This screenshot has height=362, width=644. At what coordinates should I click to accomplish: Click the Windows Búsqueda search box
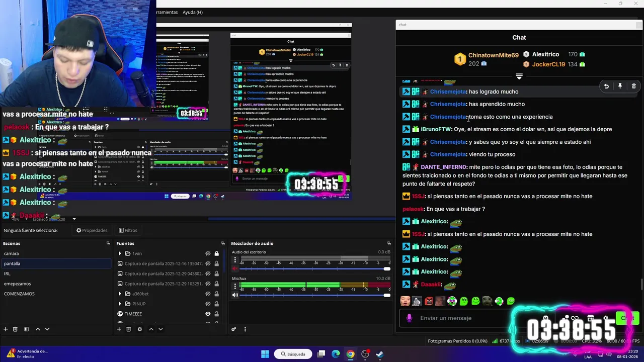tap(293, 354)
